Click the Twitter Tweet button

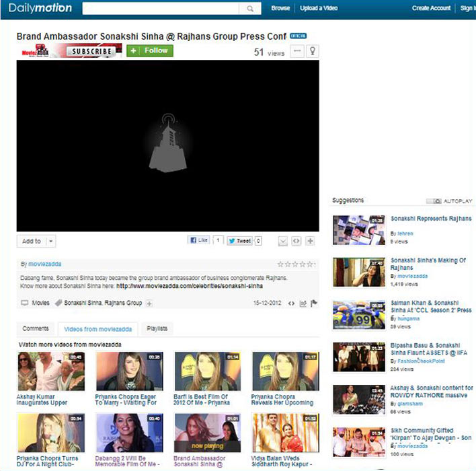click(x=240, y=241)
